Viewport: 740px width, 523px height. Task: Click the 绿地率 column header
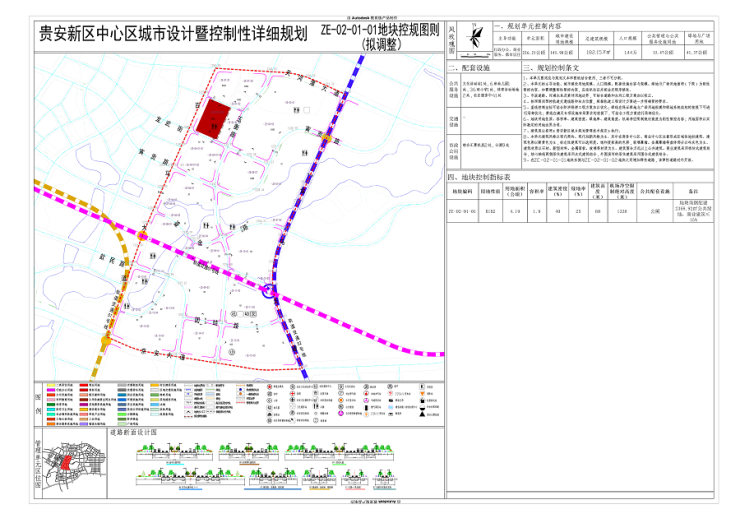coord(579,191)
